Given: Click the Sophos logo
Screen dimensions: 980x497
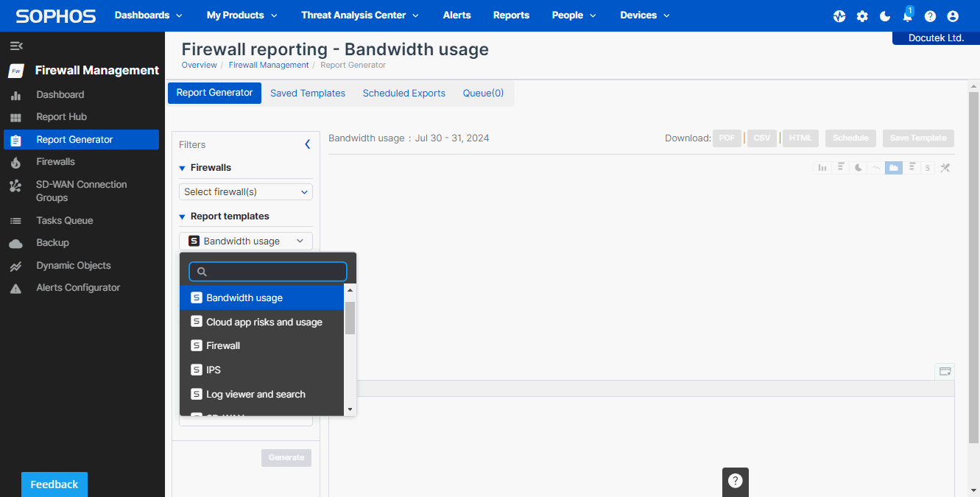Looking at the screenshot, I should (x=56, y=15).
